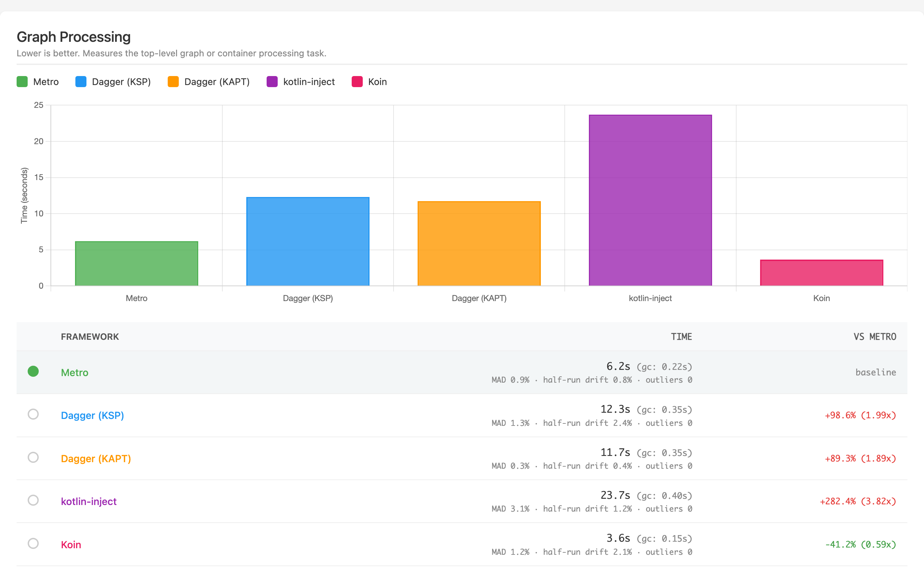Click the Dagger (KSP) legend label
Screen dimensions: 924x570
pos(121,82)
